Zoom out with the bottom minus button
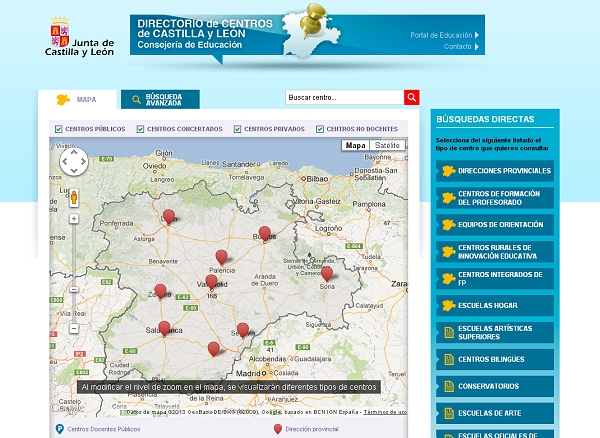Image resolution: width=600 pixels, height=438 pixels. pos(74,329)
